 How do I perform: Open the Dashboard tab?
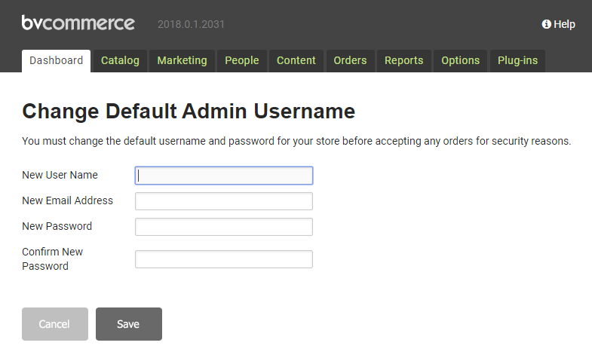(57, 61)
